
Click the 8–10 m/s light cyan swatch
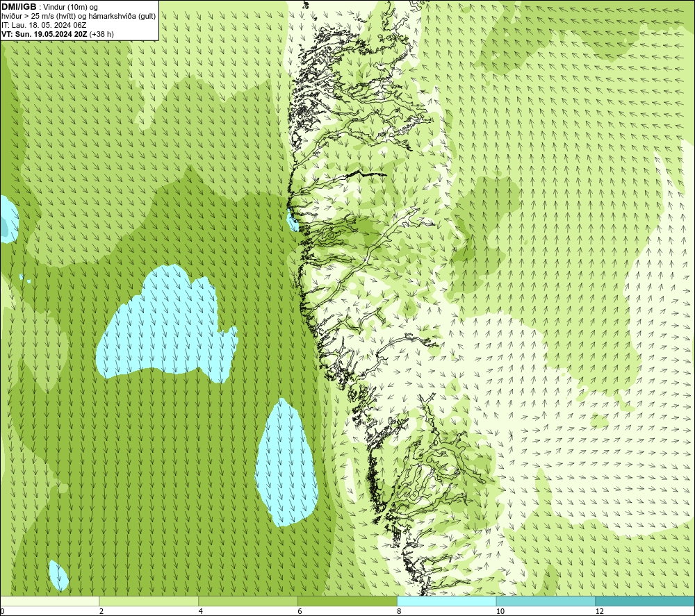pos(447,601)
